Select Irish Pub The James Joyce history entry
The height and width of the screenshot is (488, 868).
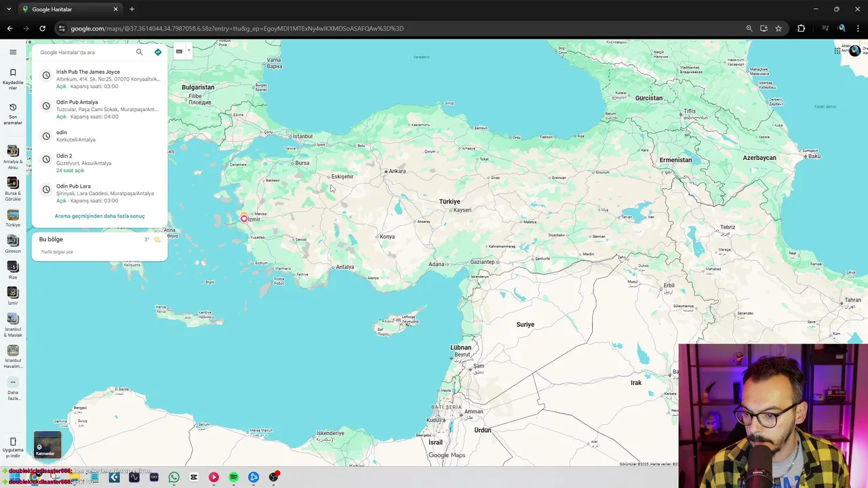click(100, 79)
